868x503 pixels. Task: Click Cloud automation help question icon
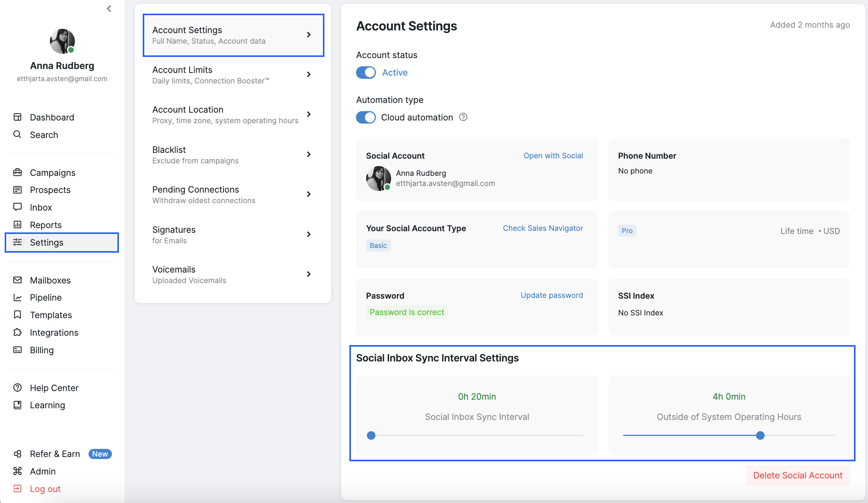(463, 117)
